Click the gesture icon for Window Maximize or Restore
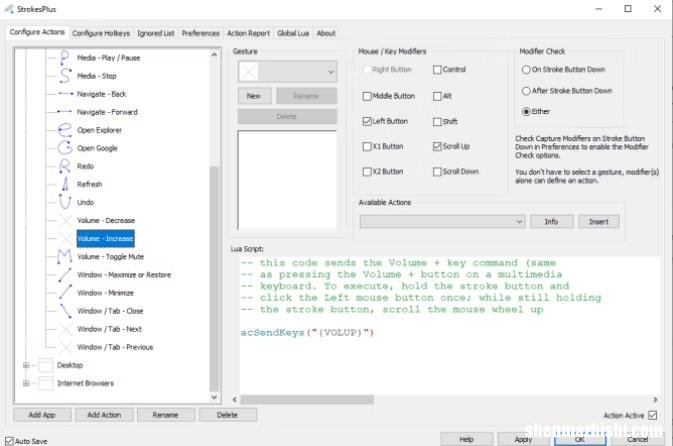673x446 pixels. (x=65, y=274)
